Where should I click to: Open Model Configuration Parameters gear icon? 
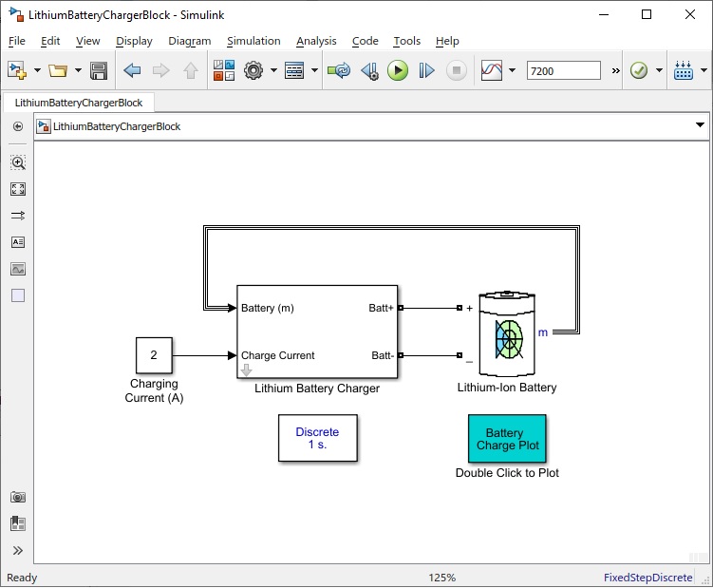[253, 70]
